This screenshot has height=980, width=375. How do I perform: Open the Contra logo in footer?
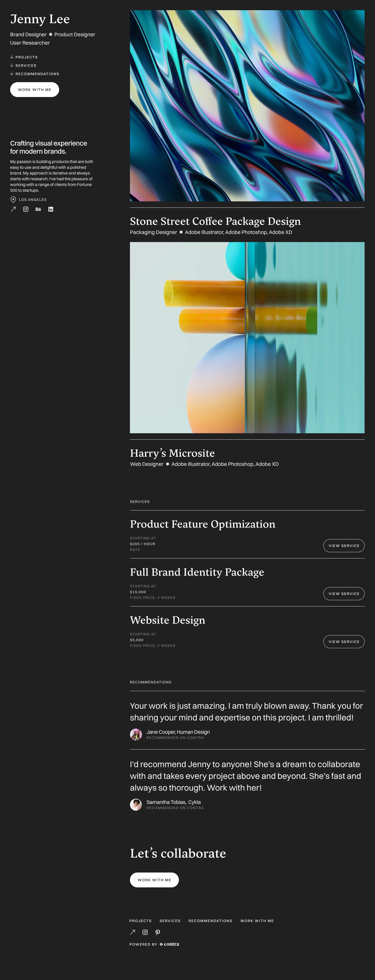tap(169, 944)
